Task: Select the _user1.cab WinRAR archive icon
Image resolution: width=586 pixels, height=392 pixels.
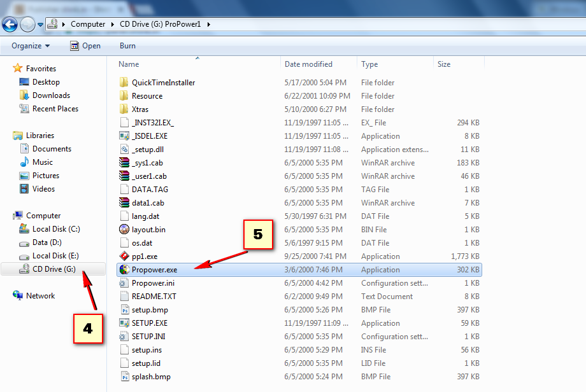Action: click(124, 176)
